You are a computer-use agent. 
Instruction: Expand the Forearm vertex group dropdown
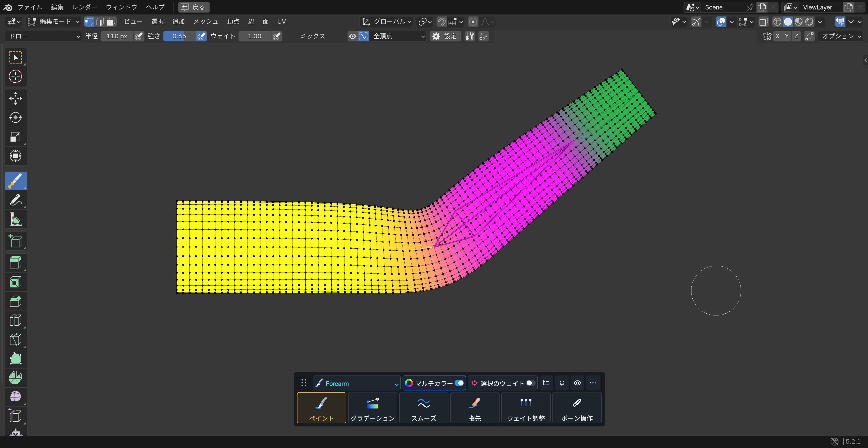click(356, 383)
